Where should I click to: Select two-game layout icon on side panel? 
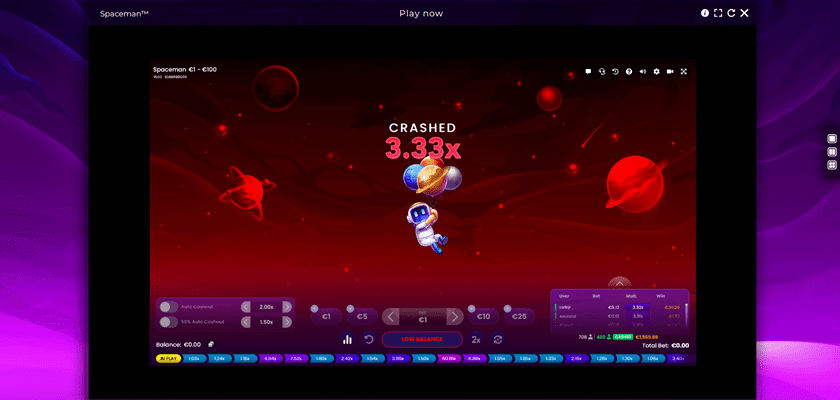(x=832, y=152)
